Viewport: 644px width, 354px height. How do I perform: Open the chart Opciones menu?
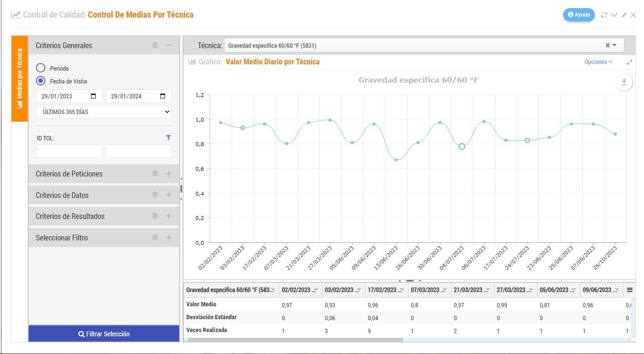598,62
